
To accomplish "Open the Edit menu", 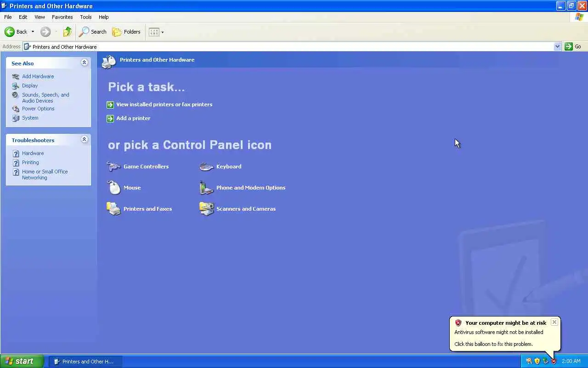I will 23,17.
